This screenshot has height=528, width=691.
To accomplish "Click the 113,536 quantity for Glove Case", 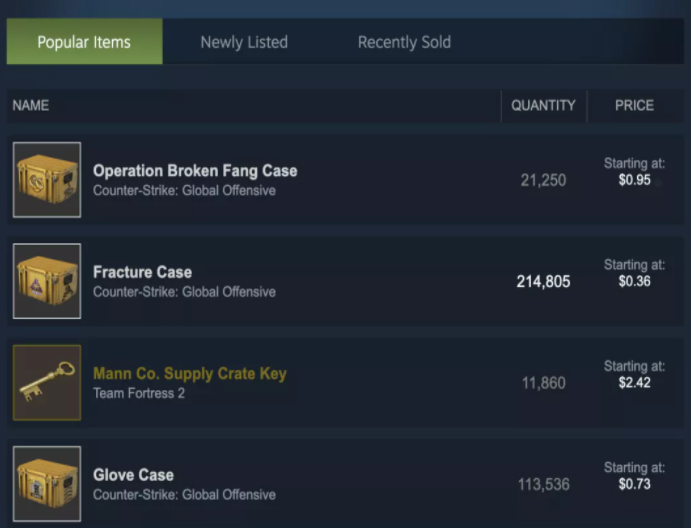I will [x=544, y=484].
